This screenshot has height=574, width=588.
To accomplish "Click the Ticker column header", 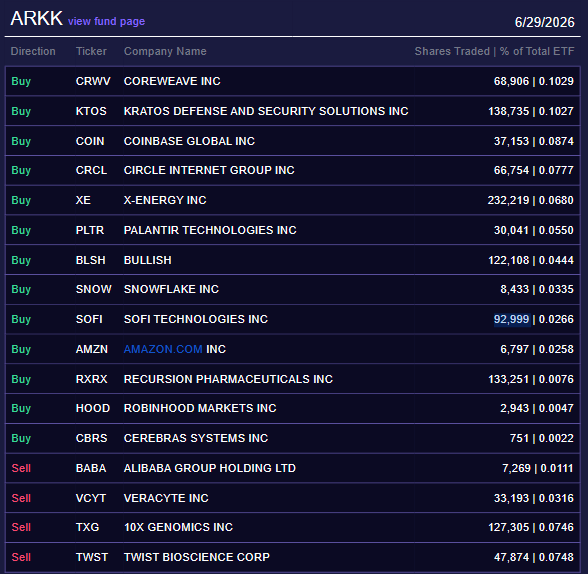I will pyautogui.click(x=91, y=51).
